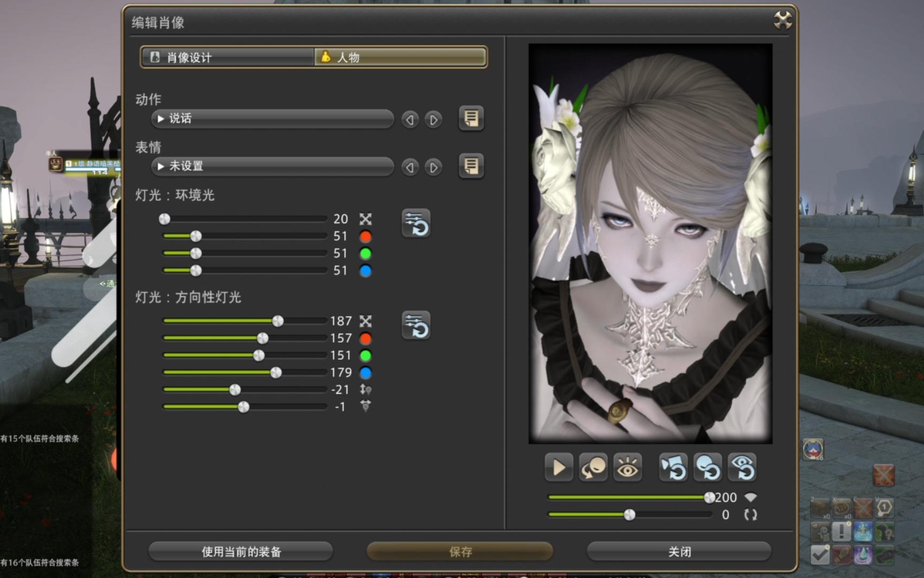Click directional light brightness slider at 187
This screenshot has height=578, width=924.
click(x=245, y=321)
